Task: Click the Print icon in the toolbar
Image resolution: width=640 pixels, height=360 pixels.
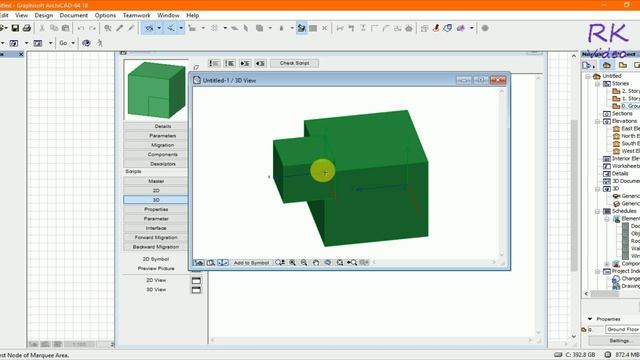Action: pos(27,28)
